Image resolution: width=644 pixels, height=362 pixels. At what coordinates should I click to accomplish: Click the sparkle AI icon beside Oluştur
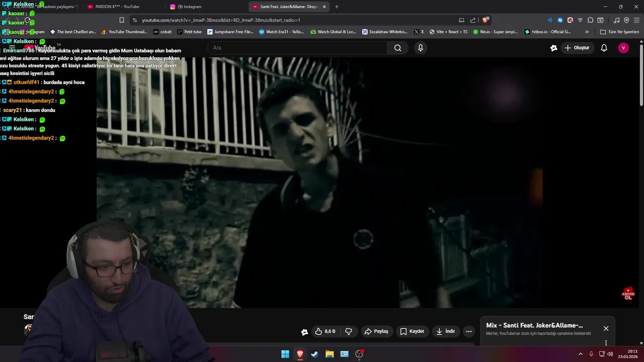[x=554, y=48]
